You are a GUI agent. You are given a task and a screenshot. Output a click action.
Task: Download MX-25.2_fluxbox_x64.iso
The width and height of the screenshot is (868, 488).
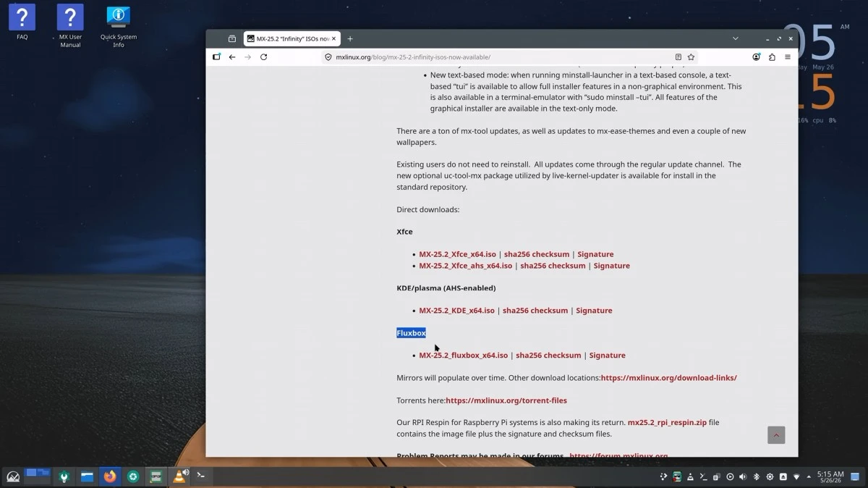[x=464, y=356]
